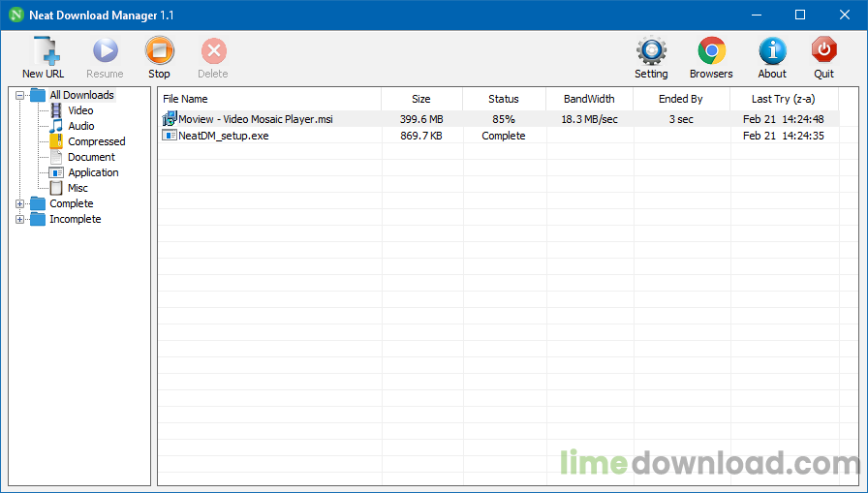Sort by the Size column header
This screenshot has width=868, height=493.
pyautogui.click(x=421, y=99)
